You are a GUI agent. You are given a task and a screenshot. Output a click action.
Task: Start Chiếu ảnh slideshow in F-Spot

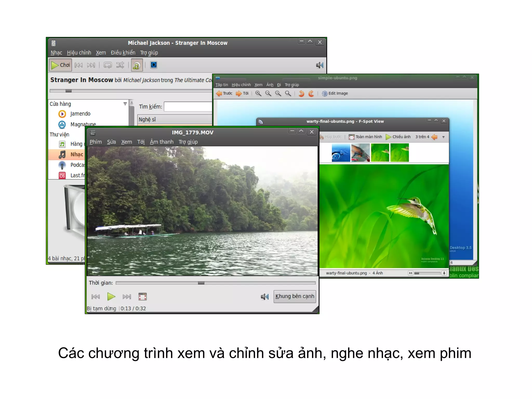(x=398, y=137)
